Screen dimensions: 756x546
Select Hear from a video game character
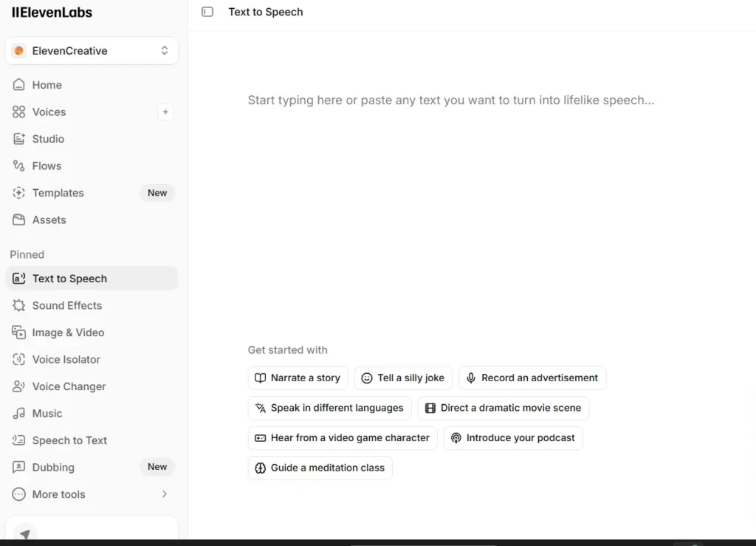pos(343,438)
